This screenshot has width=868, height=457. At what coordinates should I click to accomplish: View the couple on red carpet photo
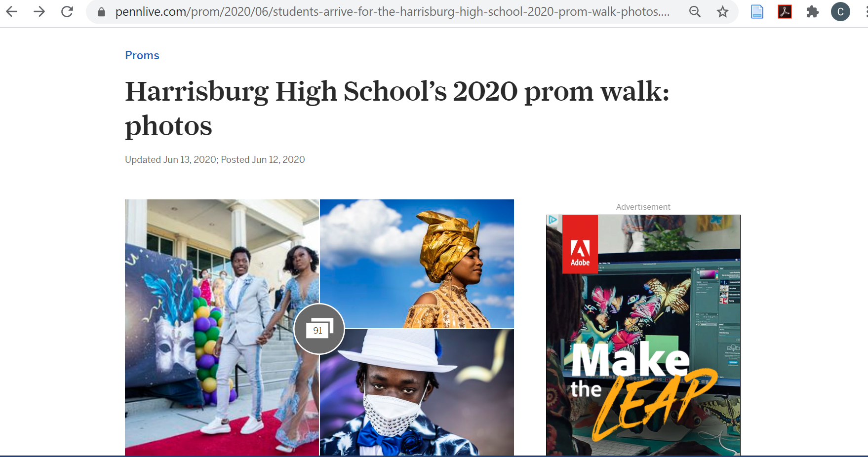[x=222, y=327]
